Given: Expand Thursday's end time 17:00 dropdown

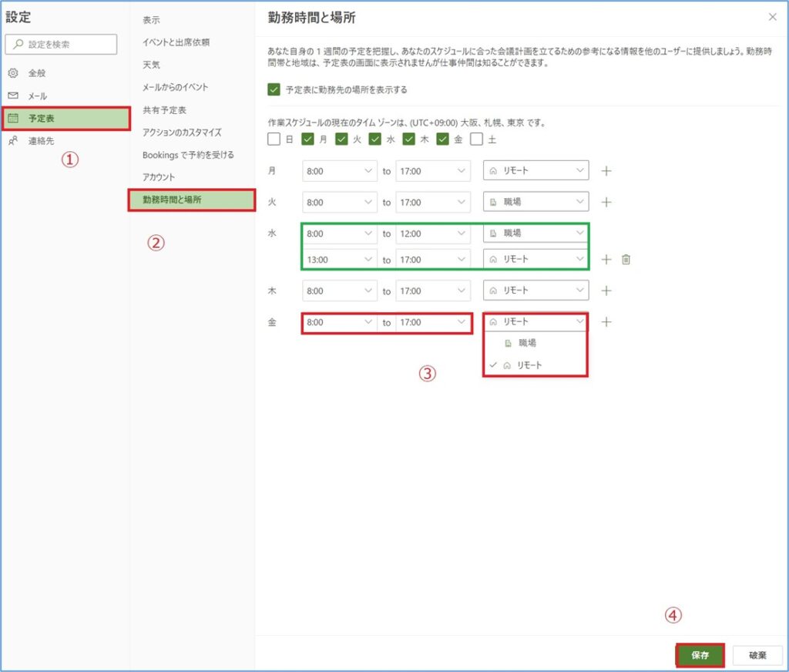Looking at the screenshot, I should tap(432, 291).
